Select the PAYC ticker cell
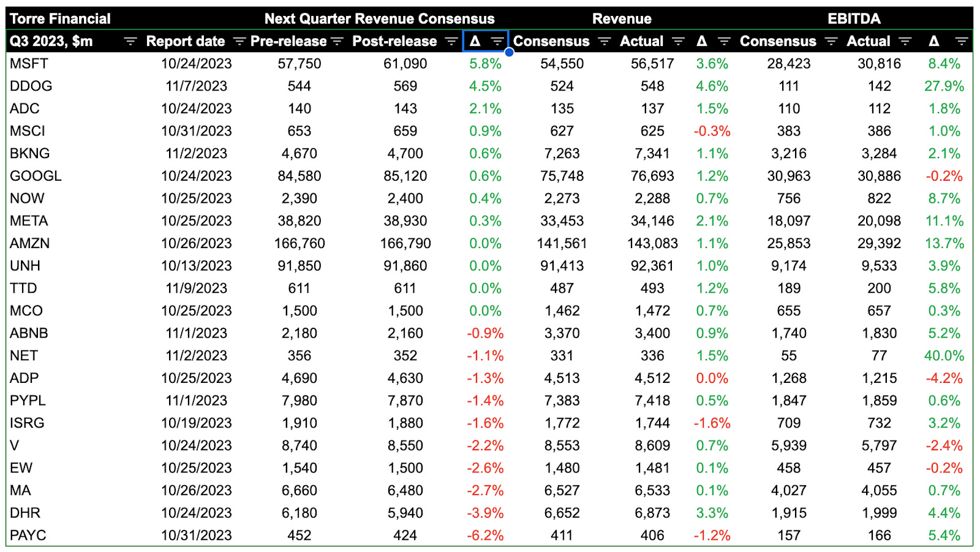This screenshot has width=980, height=552. (x=28, y=535)
